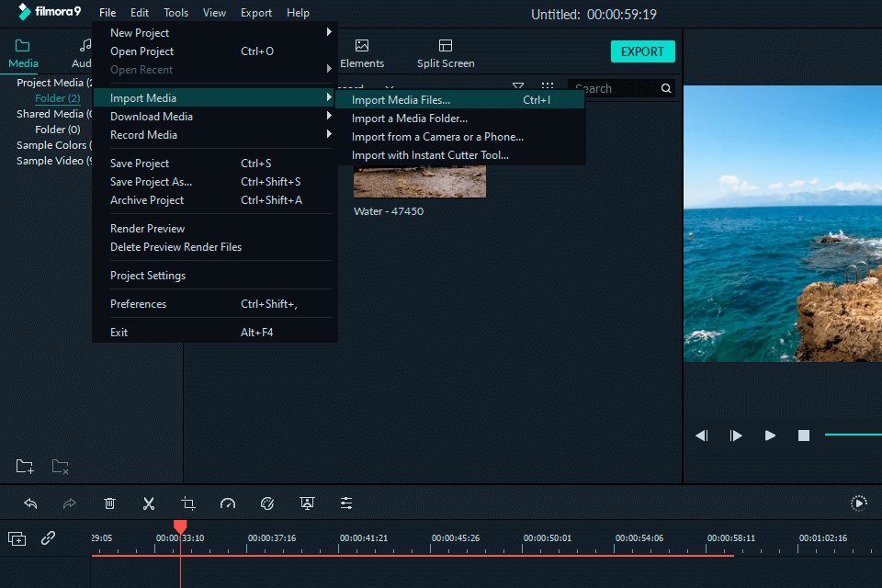The height and width of the screenshot is (588, 882).
Task: Expand the Import Media submenu arrow
Action: point(329,97)
